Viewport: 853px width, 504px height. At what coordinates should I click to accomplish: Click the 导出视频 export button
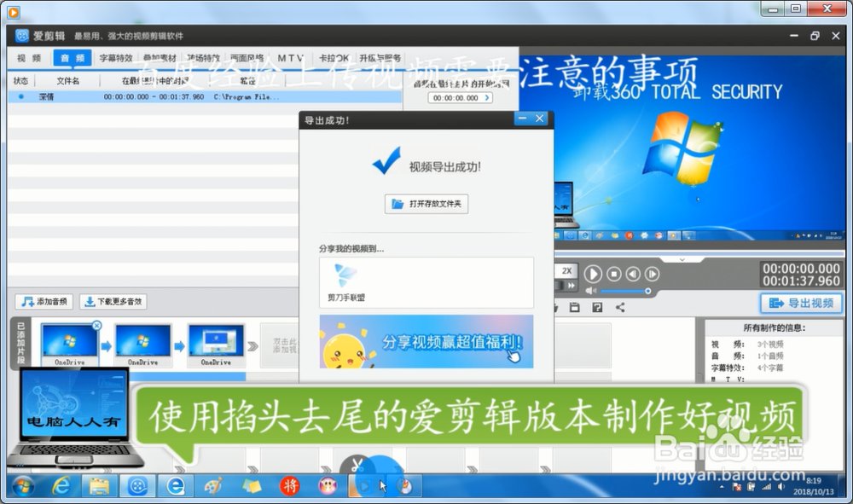point(801,303)
